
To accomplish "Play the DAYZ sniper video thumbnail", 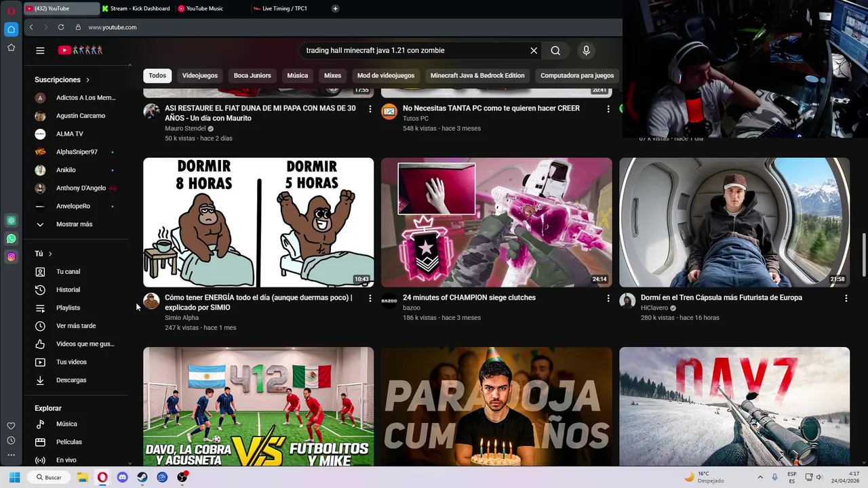I will pos(734,407).
